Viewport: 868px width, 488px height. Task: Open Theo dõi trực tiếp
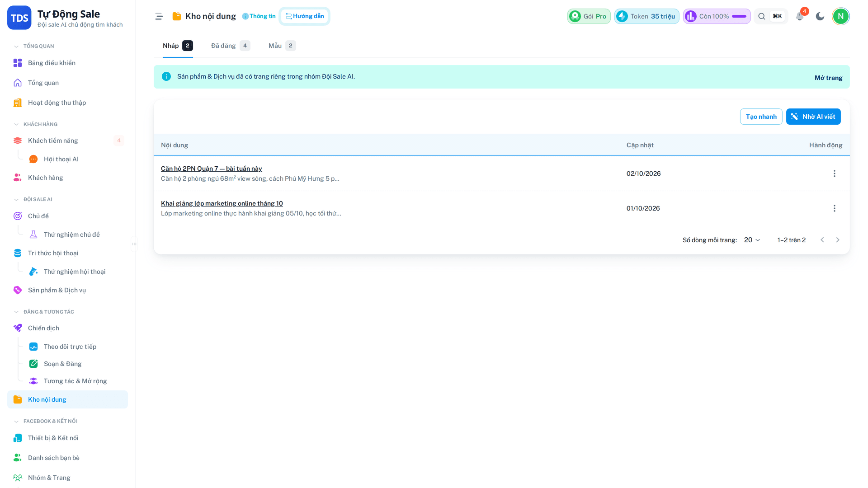point(70,347)
